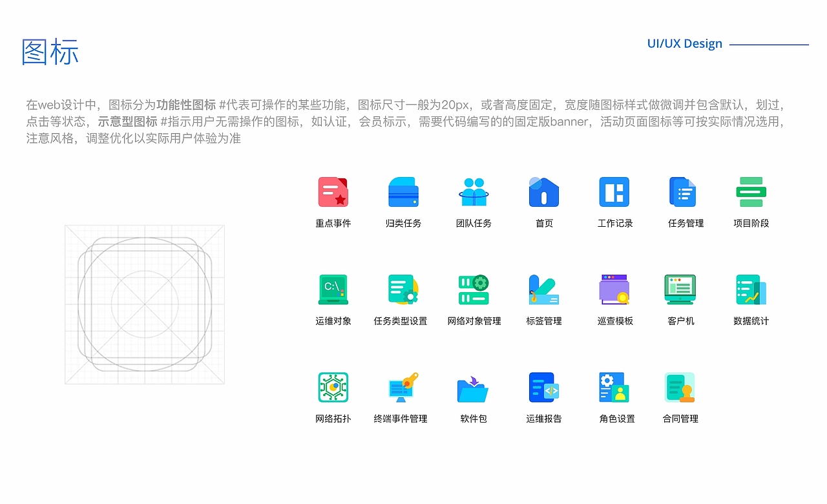Click the 任务类型设置 (Task Type Settings) icon
827x504 pixels.
click(403, 289)
